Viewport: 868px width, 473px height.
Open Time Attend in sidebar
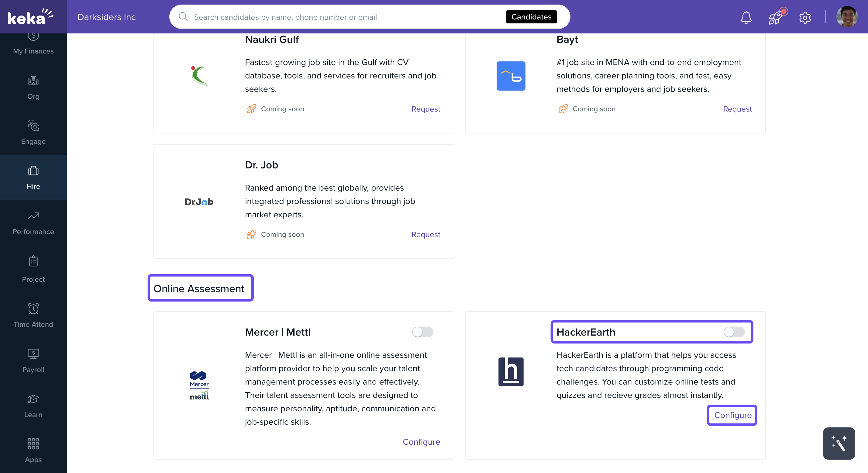[33, 315]
